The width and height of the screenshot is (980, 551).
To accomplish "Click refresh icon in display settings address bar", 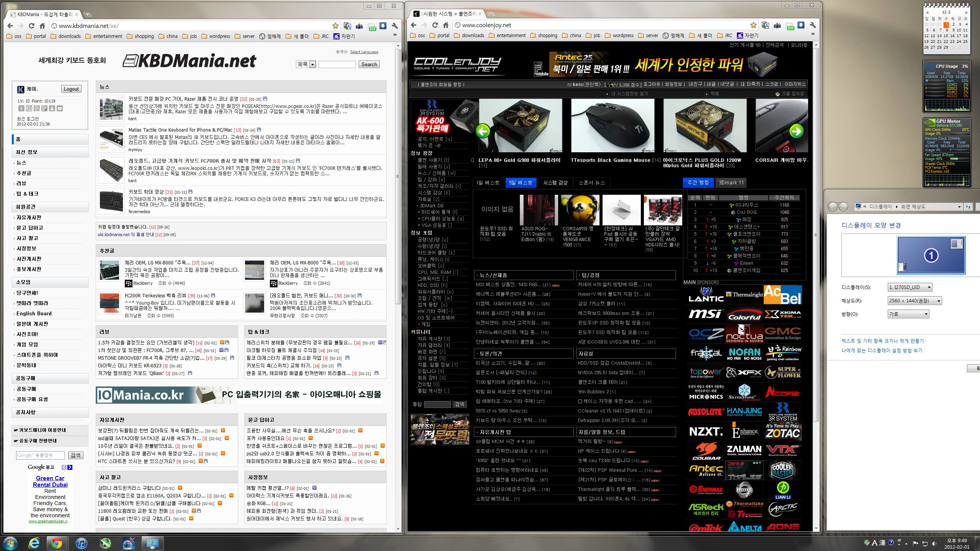I will (x=968, y=207).
